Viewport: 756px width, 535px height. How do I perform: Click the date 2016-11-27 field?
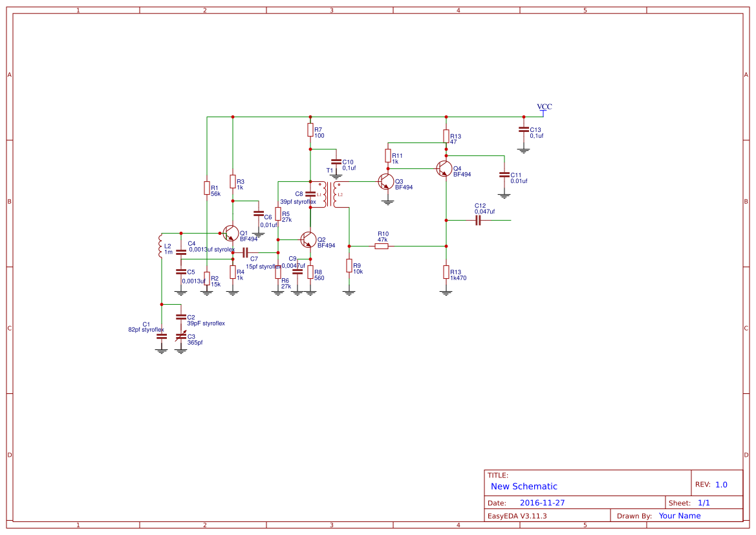pos(543,502)
